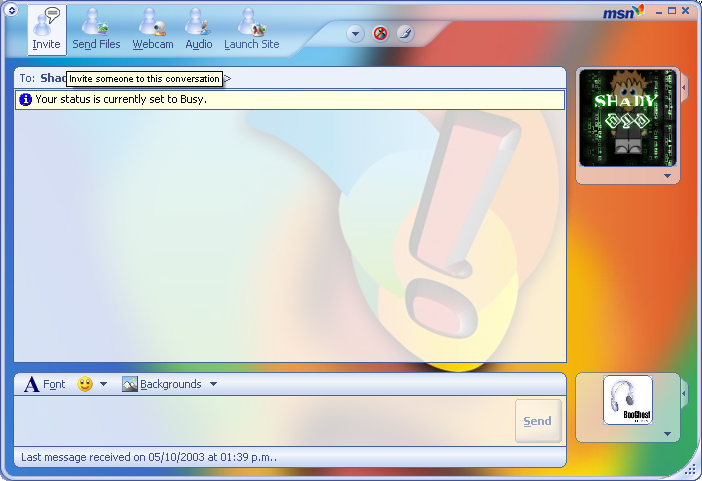Click the Launch Site icon
This screenshot has width=702, height=481.
[251, 29]
